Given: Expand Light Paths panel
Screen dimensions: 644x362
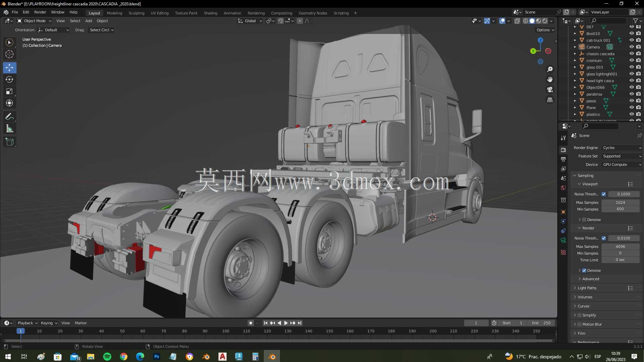Looking at the screenshot, I should point(587,288).
